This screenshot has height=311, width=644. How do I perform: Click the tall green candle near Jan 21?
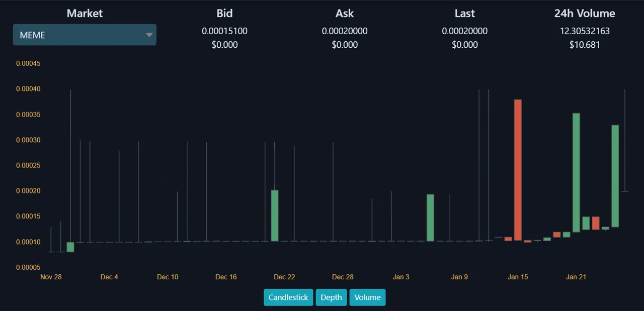576,172
